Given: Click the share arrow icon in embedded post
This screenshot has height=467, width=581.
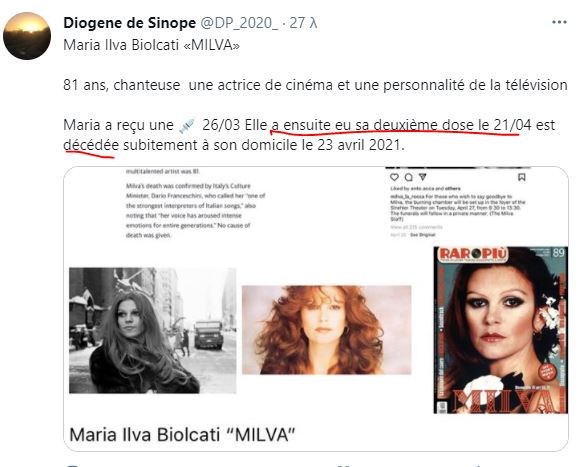Looking at the screenshot, I should click(423, 177).
